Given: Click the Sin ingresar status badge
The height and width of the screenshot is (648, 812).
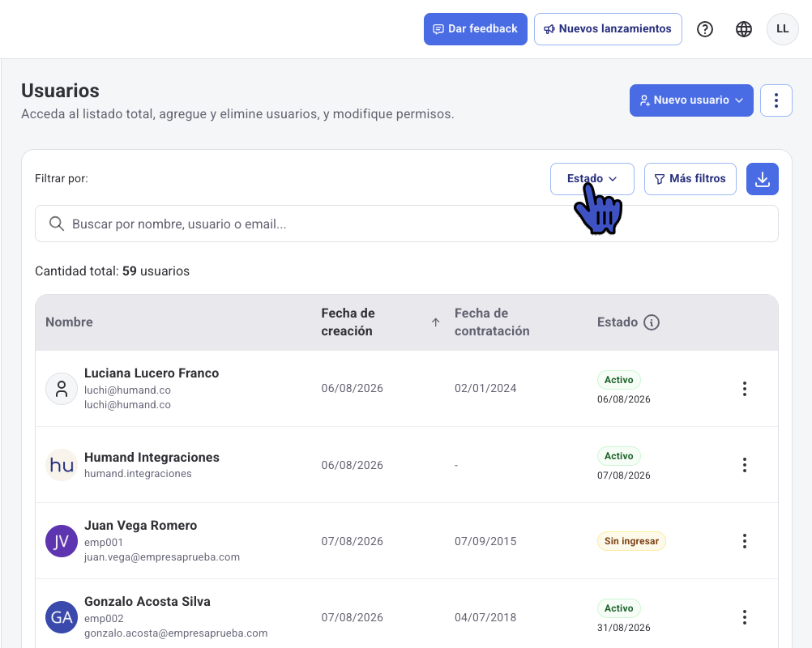Looking at the screenshot, I should pyautogui.click(x=631, y=541).
